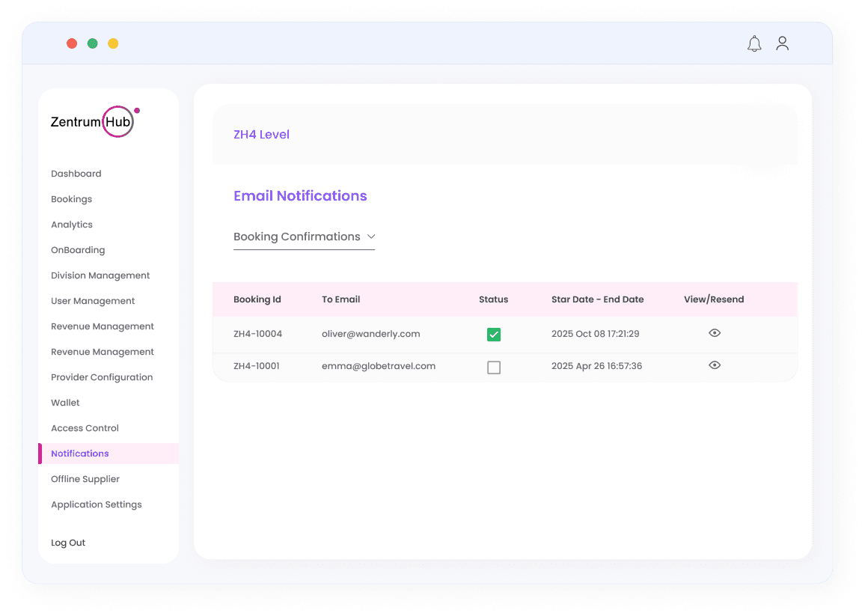This screenshot has height=616, width=865.
Task: Select Notifications in the sidebar
Action: (x=79, y=453)
